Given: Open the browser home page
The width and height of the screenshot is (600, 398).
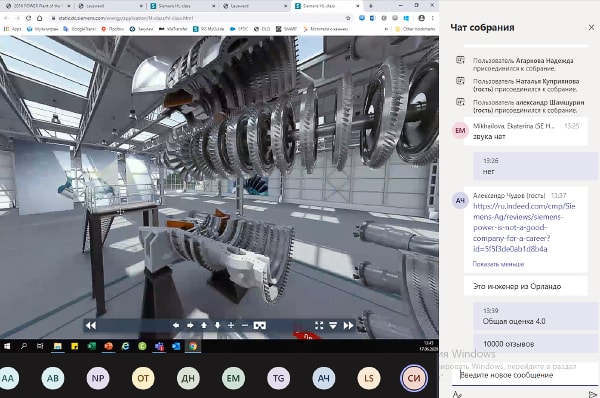Looking at the screenshot, I should (x=39, y=18).
